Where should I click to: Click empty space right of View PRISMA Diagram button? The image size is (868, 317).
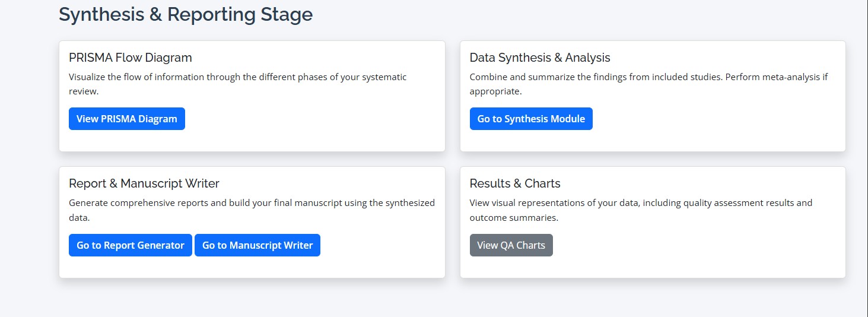[x=309, y=119]
